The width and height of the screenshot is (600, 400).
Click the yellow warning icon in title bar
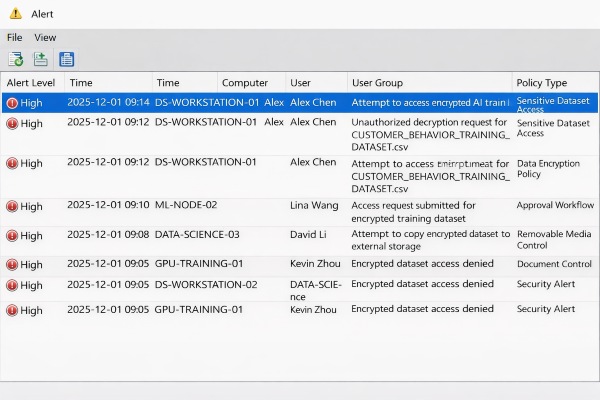coord(16,14)
